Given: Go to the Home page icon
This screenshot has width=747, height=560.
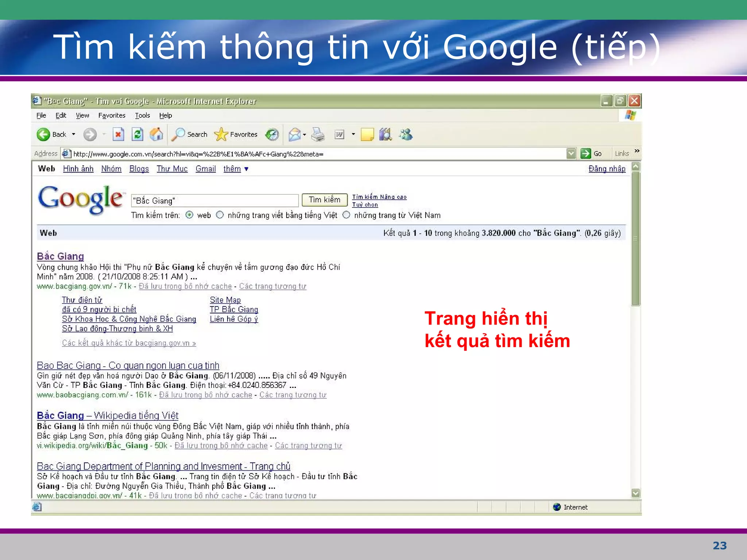Looking at the screenshot, I should click(x=156, y=135).
